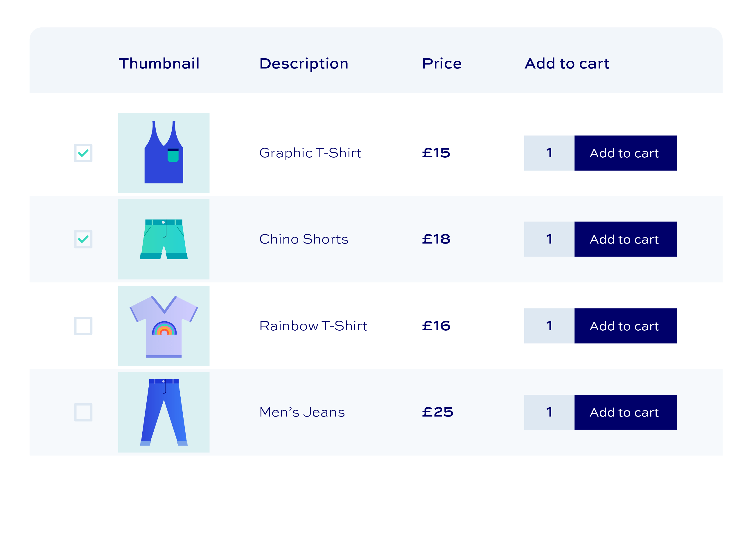This screenshot has width=756, height=537.
Task: Focus the Chino Shorts quantity field
Action: tap(549, 239)
